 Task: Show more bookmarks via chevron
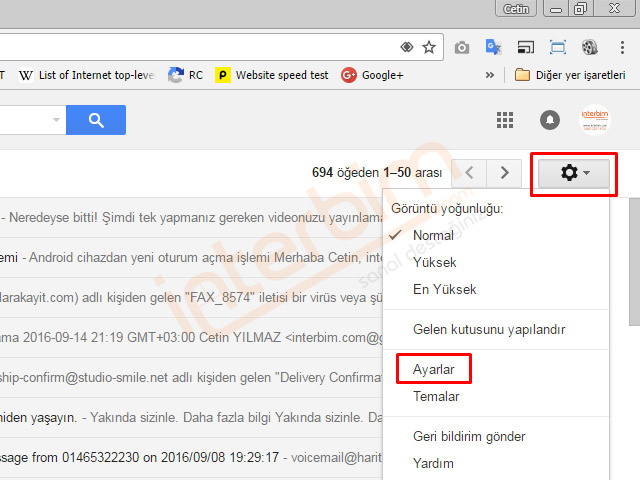tap(490, 75)
